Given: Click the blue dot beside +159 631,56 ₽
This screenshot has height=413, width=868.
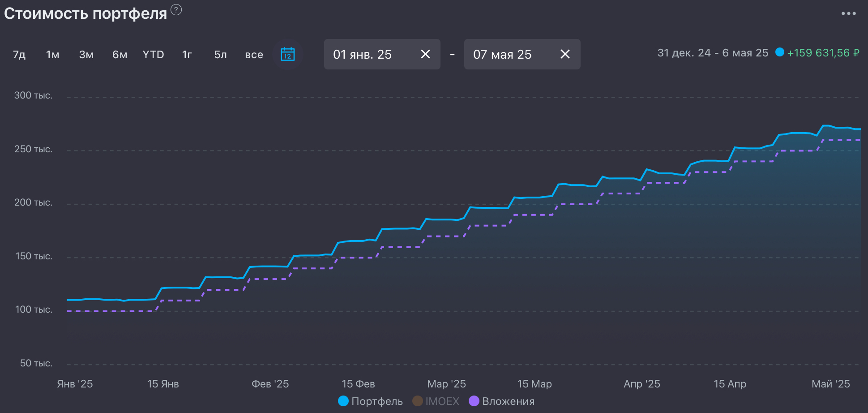Looking at the screenshot, I should (780, 52).
